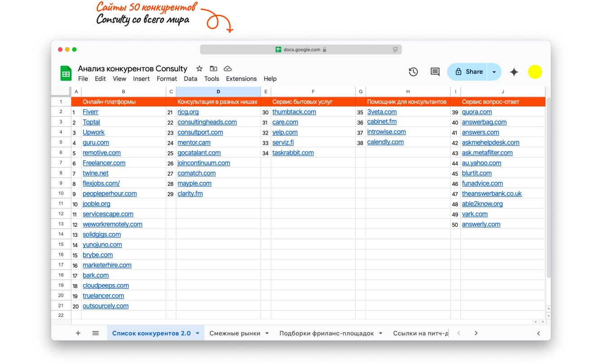The image size is (602, 364).
Task: Open the Toptal link
Action: pos(91,122)
